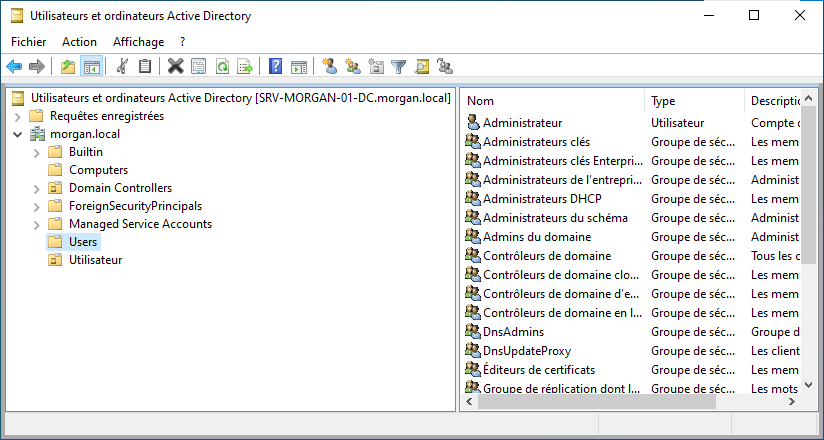Click the Filter funnel toolbar icon

tap(399, 67)
